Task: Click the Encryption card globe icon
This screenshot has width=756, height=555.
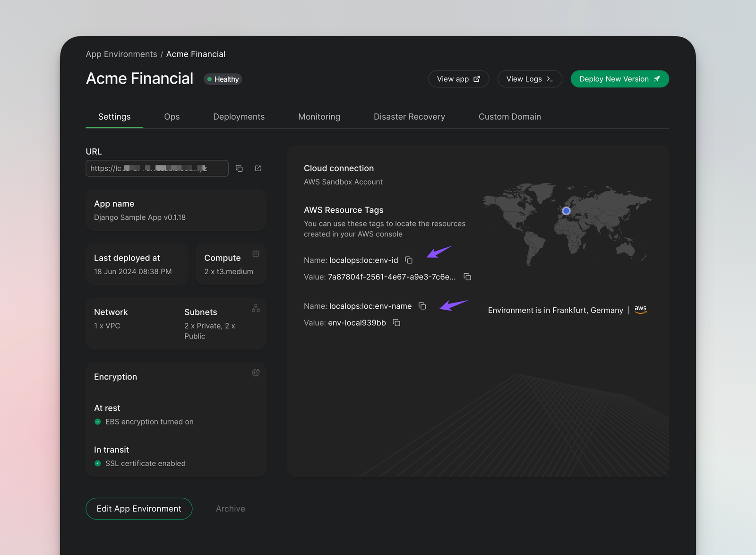Action: (256, 373)
